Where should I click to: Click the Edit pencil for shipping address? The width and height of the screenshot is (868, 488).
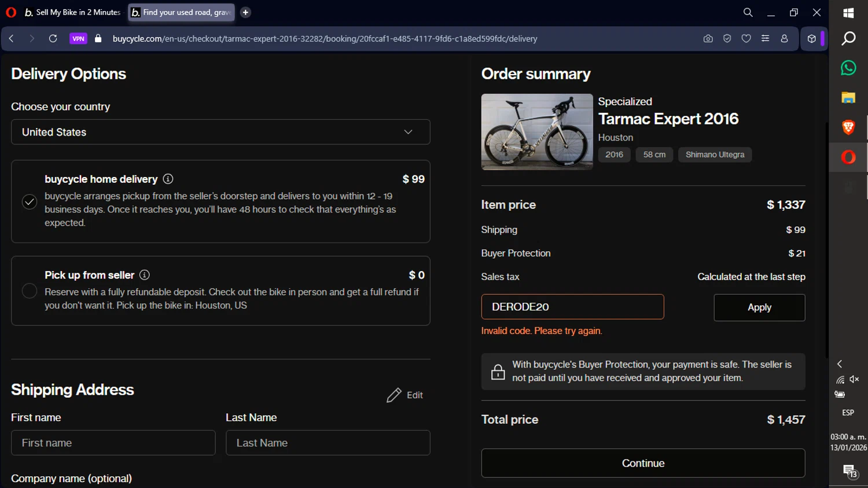click(x=394, y=395)
